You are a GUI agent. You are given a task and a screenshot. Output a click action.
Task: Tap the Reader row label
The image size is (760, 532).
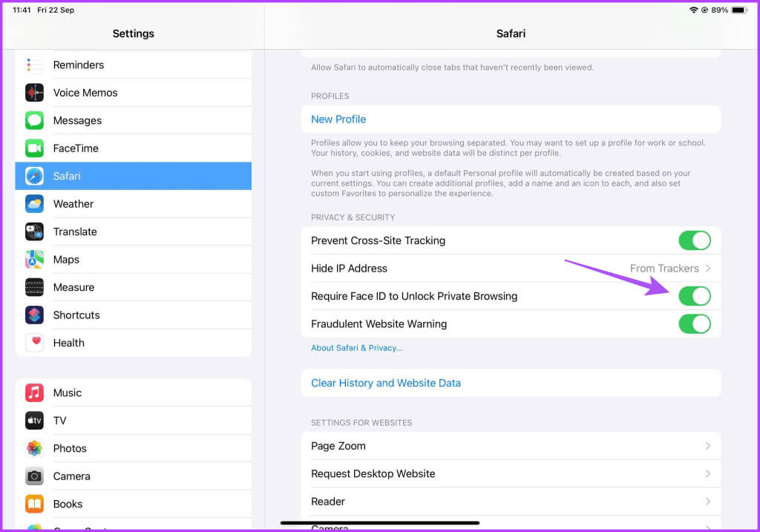point(328,502)
